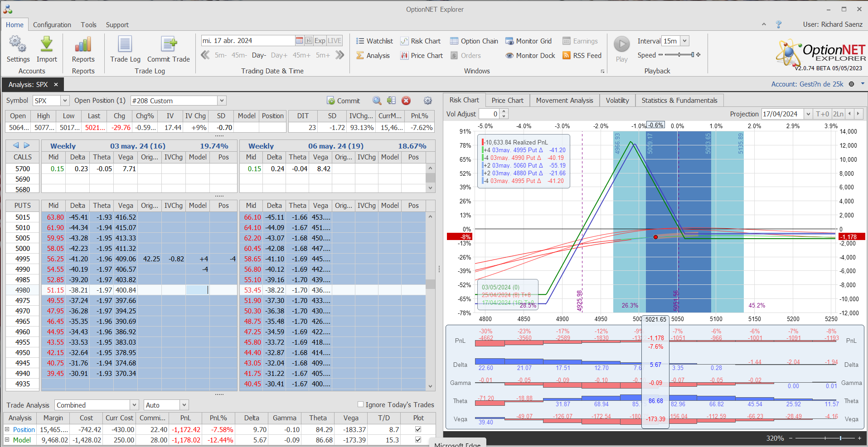Open the Trade Analysis Combined dropdown
The width and height of the screenshot is (868, 447).
134,405
